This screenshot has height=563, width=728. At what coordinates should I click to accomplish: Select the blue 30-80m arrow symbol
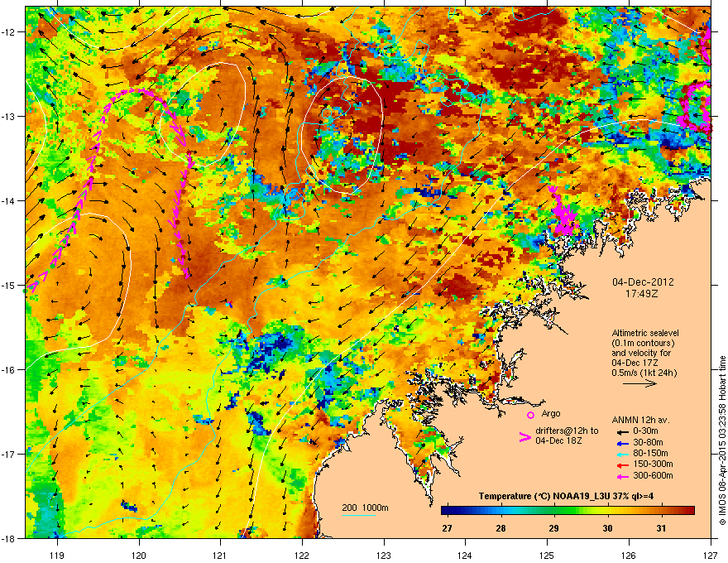[623, 443]
